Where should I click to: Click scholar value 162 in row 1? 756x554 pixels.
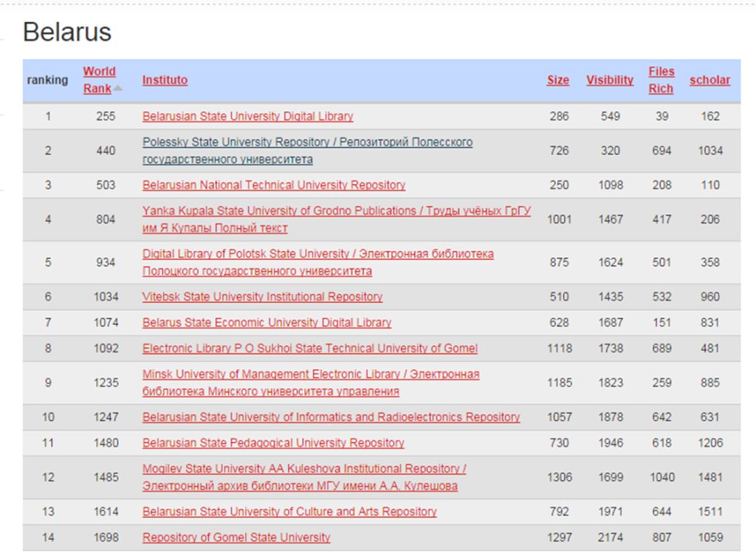click(x=710, y=116)
